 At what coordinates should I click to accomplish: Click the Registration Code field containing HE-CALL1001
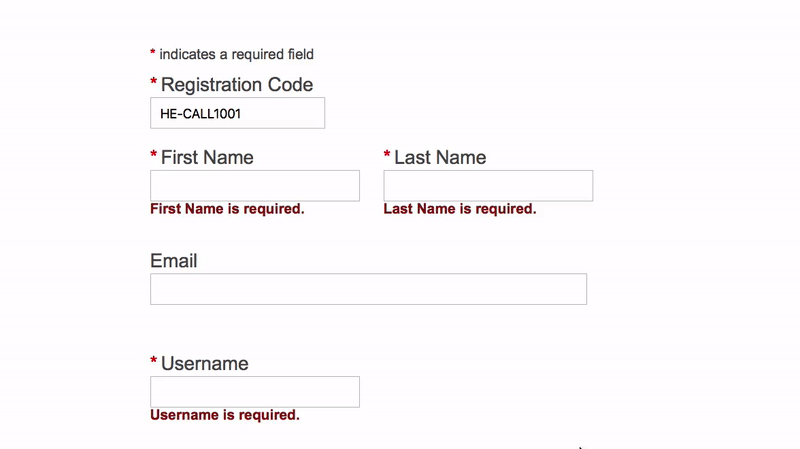237,113
